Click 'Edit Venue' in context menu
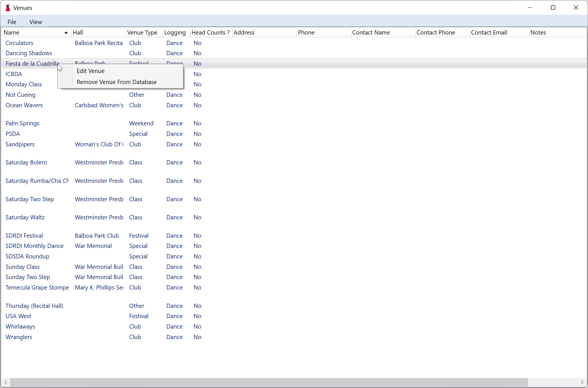 [90, 70]
